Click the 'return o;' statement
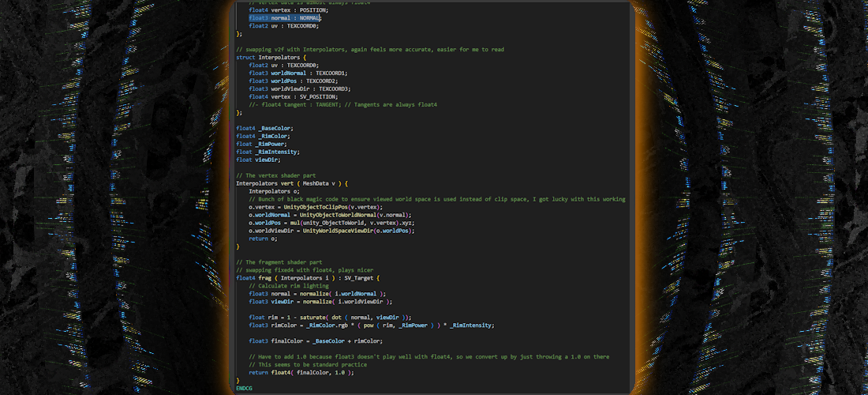 click(263, 239)
